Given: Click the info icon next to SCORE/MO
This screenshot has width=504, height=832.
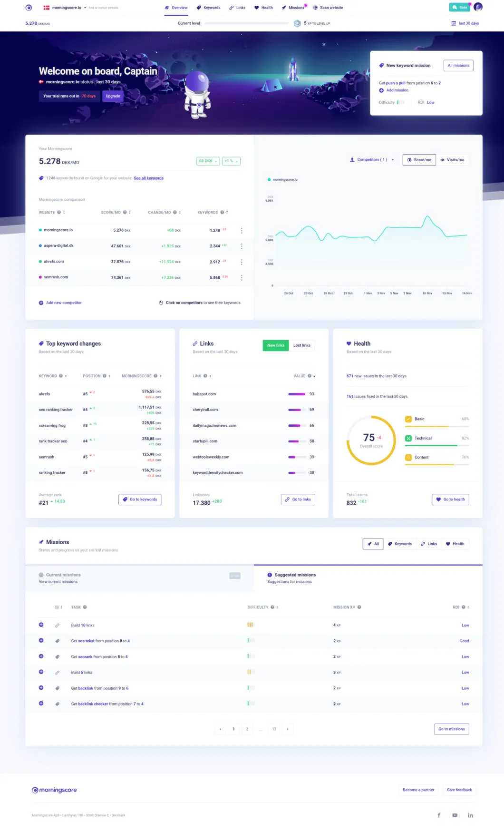Looking at the screenshot, I should pyautogui.click(x=125, y=213).
